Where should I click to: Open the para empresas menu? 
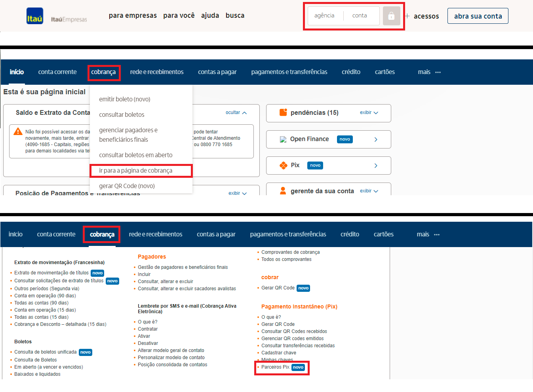tap(133, 15)
